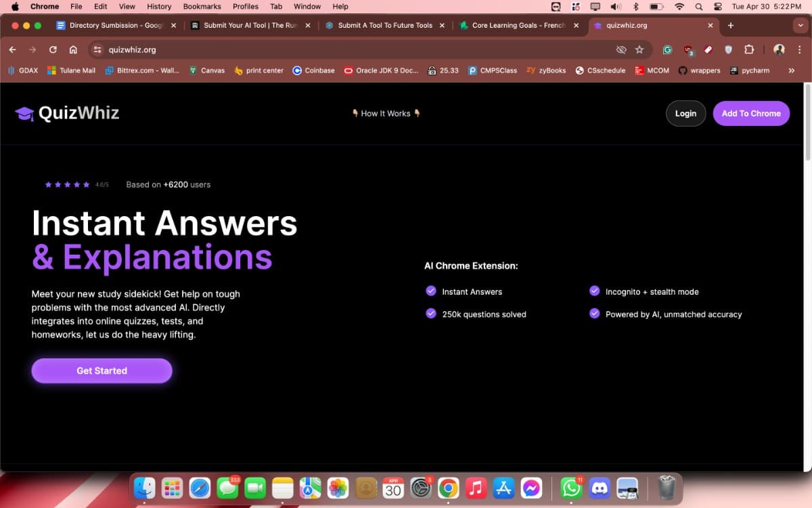Switch to the Directory Submission tab

click(115, 26)
